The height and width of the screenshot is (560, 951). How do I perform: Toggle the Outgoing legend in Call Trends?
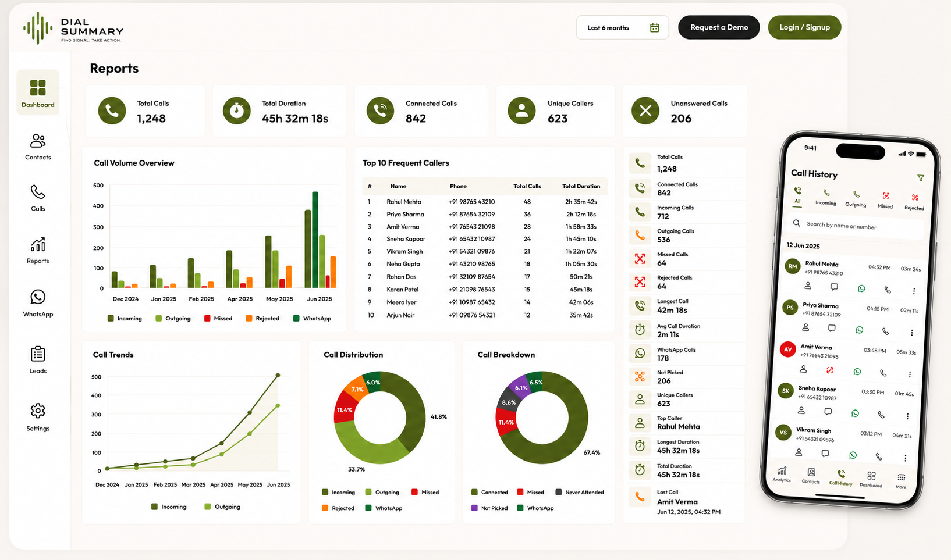tap(222, 507)
